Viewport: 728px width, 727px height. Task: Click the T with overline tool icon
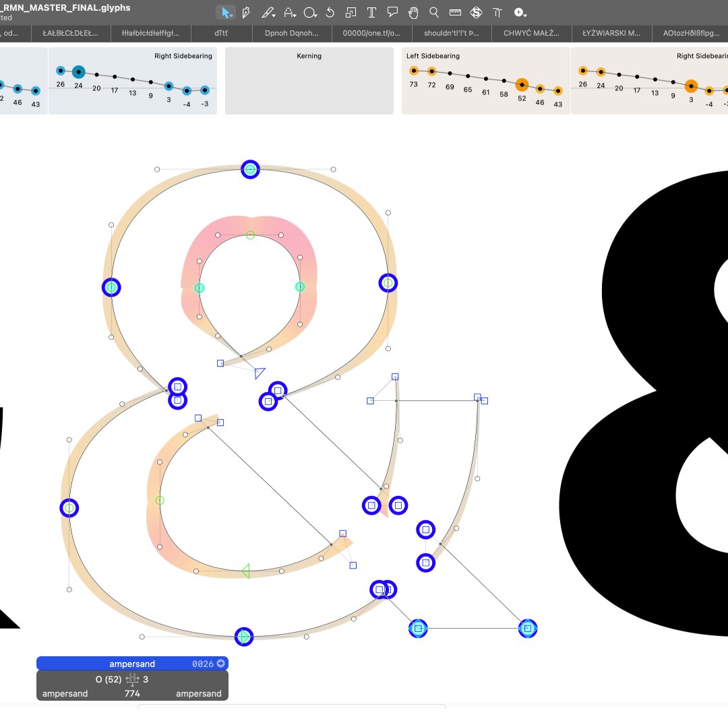[497, 13]
